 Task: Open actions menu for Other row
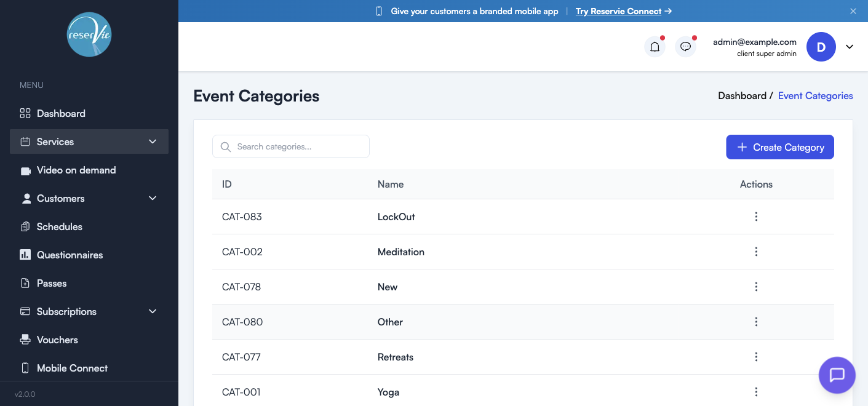click(756, 322)
